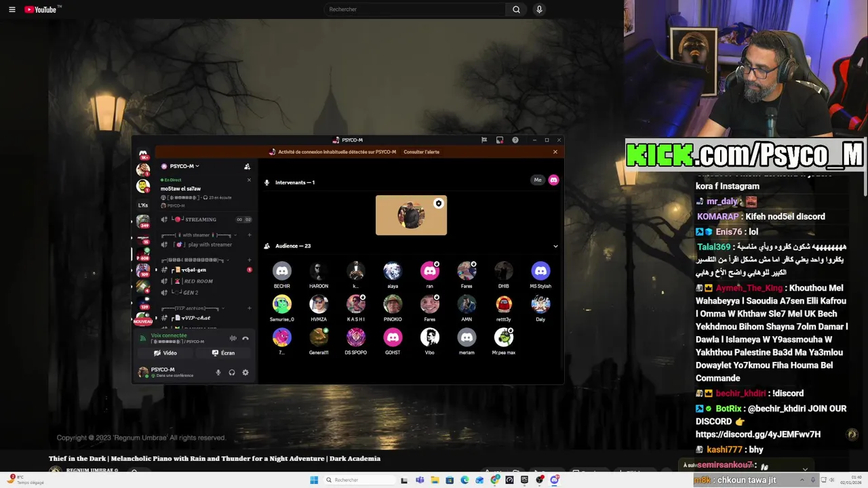
Task: Collapse the Audience section chevron
Action: tap(555, 246)
